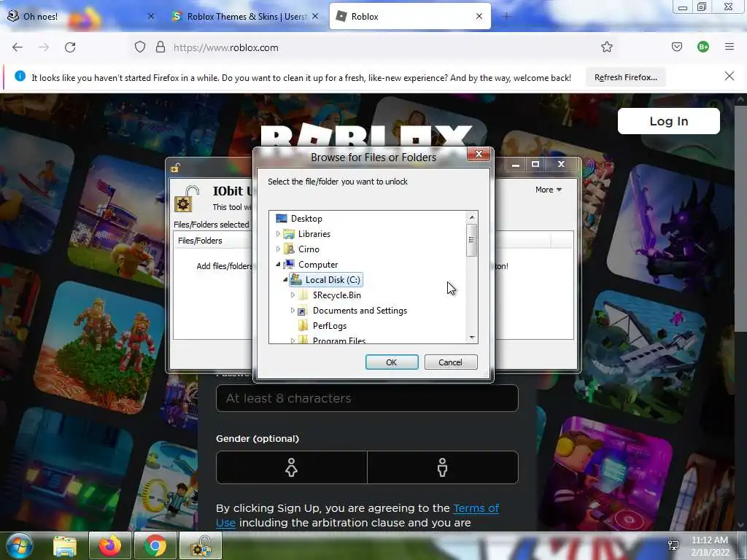Select the Cirno user folder
Screen dimensions: 747x560
[x=309, y=249]
